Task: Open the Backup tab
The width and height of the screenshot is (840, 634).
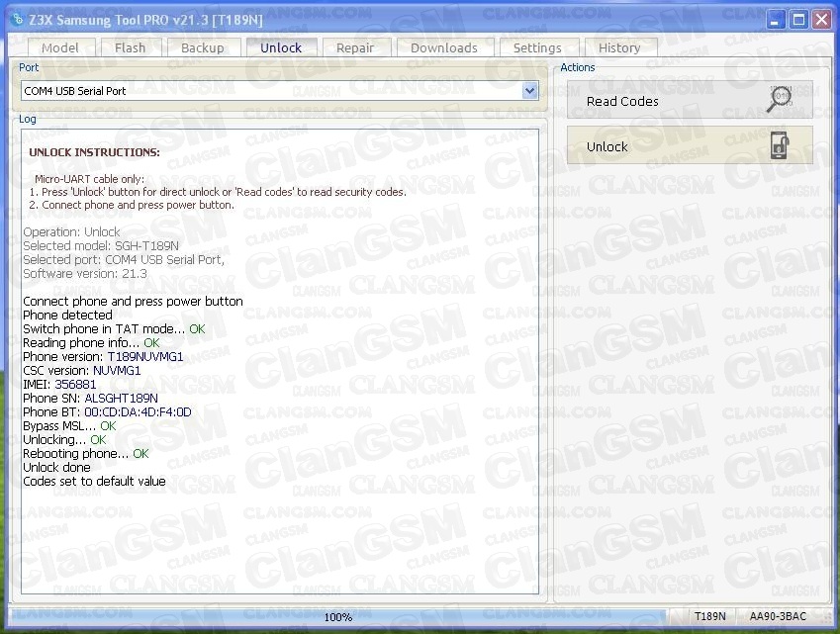Action: (x=203, y=47)
